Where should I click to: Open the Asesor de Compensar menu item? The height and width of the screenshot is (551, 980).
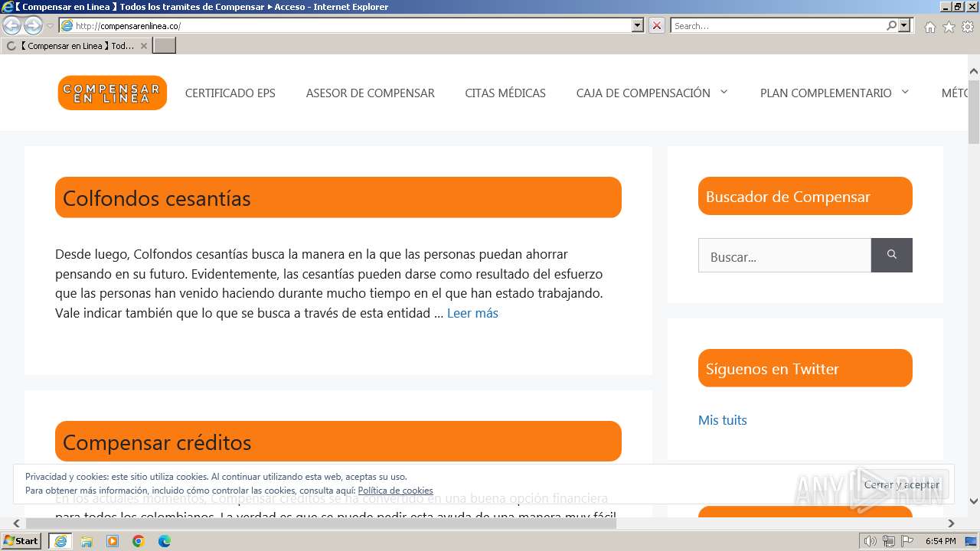click(x=371, y=93)
